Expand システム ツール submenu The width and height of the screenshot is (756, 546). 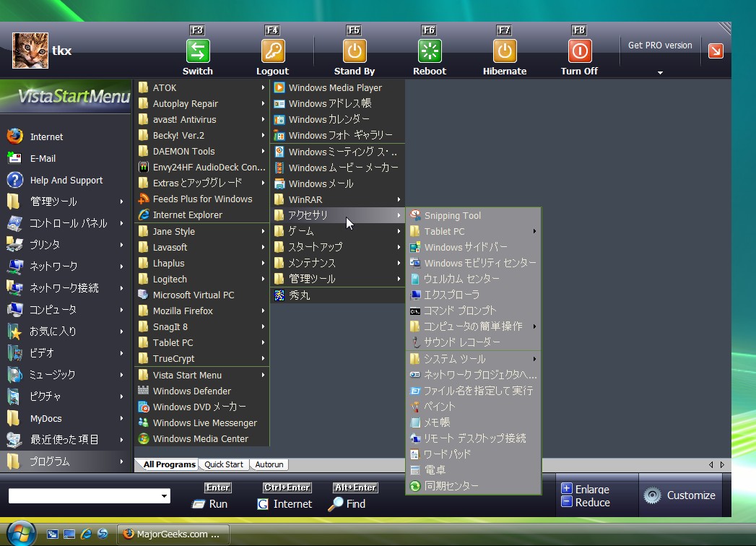474,359
